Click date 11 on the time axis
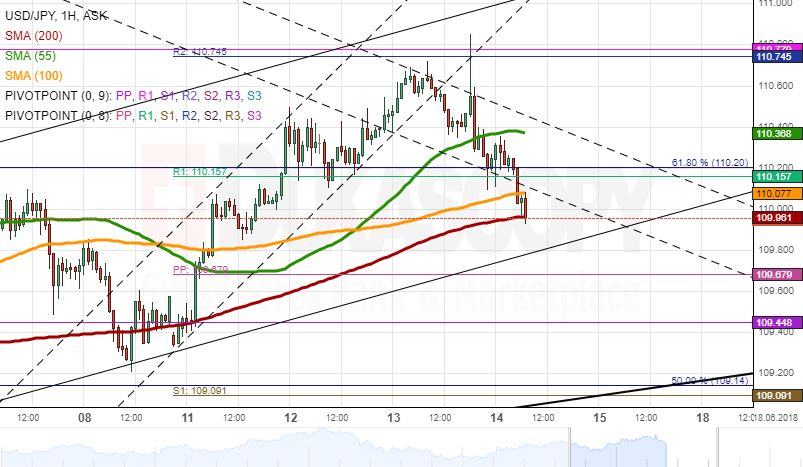Image resolution: width=803 pixels, height=467 pixels. point(187,418)
